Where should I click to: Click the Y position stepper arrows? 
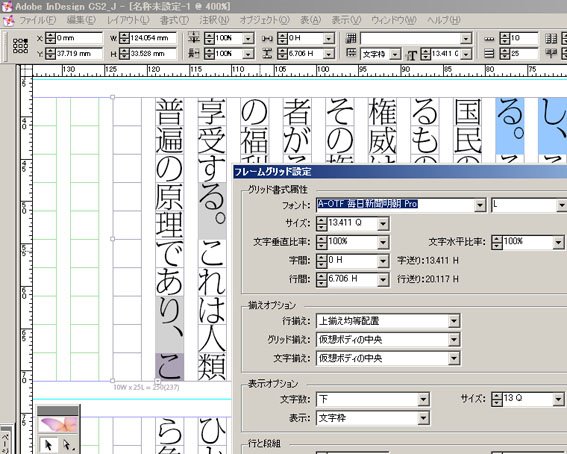coord(51,54)
